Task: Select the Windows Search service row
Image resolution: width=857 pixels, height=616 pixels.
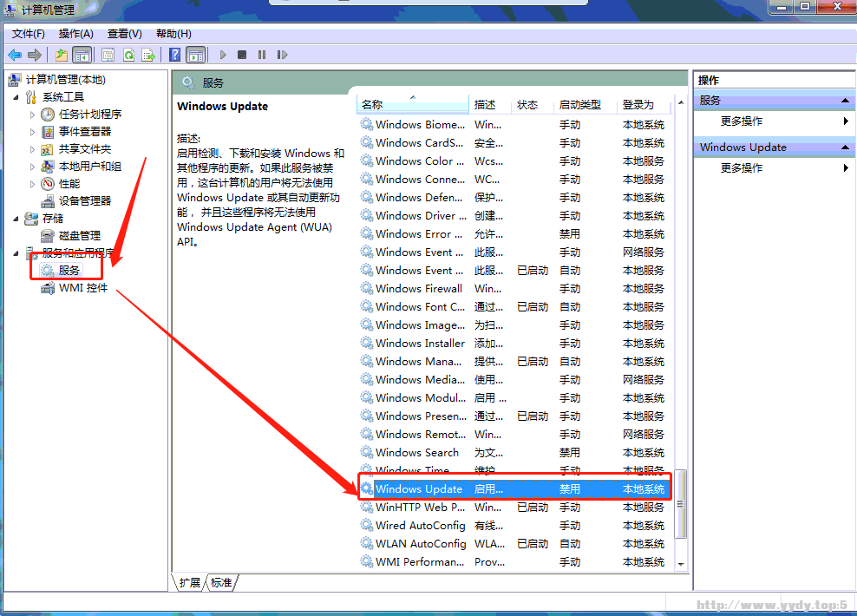Action: pos(515,452)
